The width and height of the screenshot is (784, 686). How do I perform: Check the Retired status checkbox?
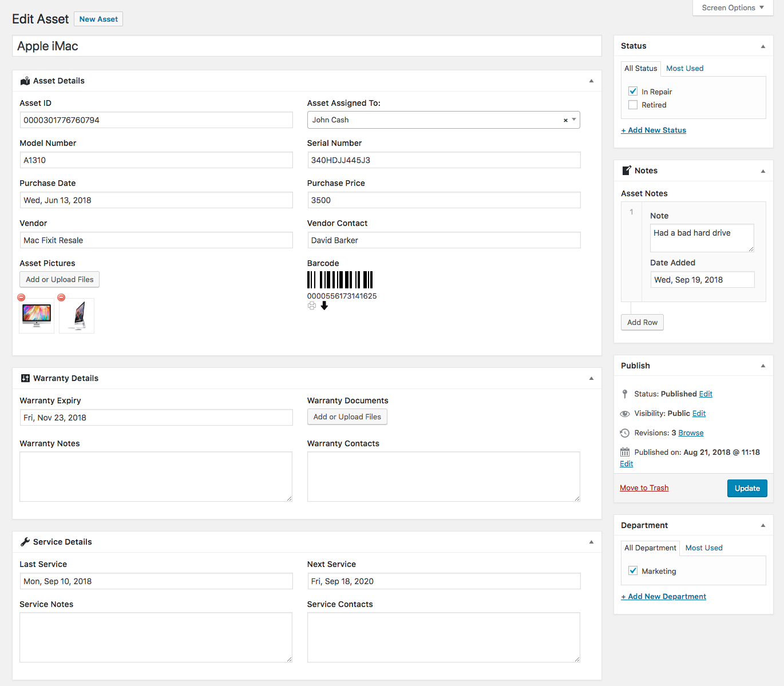click(633, 105)
